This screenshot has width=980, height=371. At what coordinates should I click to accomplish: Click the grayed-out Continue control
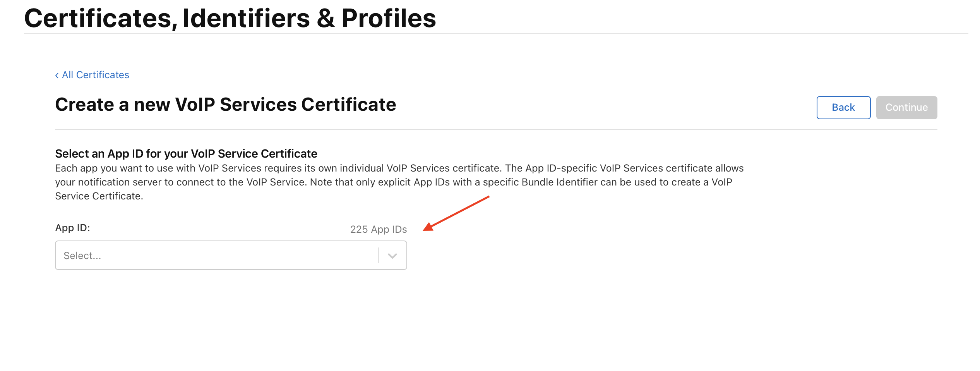(906, 107)
